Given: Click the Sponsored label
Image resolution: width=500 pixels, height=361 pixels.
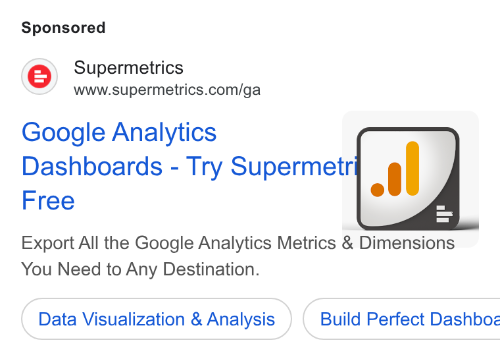Looking at the screenshot, I should pos(63,28).
